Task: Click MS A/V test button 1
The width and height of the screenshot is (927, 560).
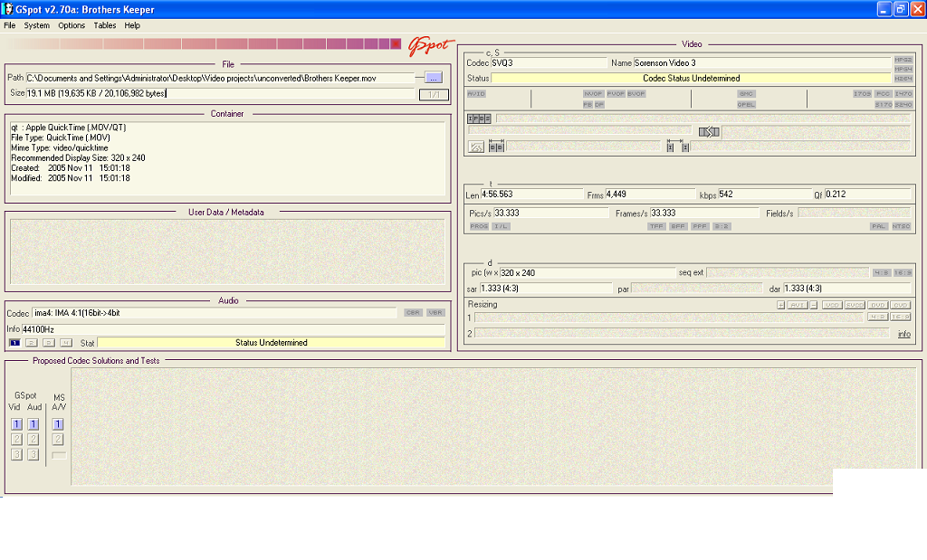Action: (x=57, y=424)
